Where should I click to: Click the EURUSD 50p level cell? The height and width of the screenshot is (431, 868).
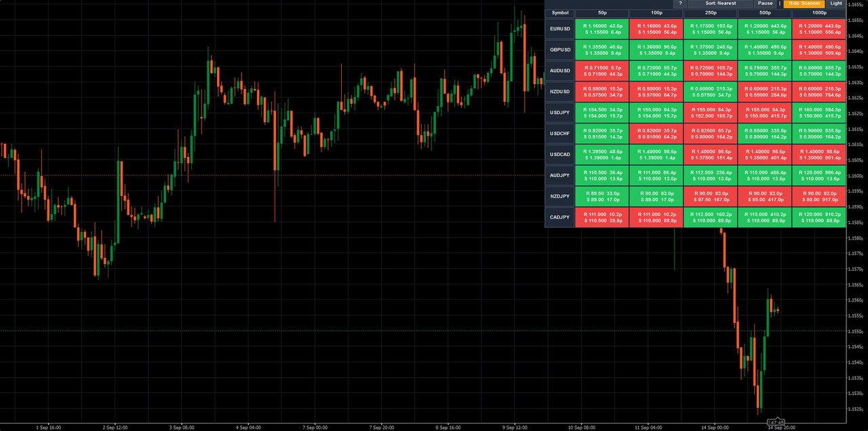click(602, 29)
